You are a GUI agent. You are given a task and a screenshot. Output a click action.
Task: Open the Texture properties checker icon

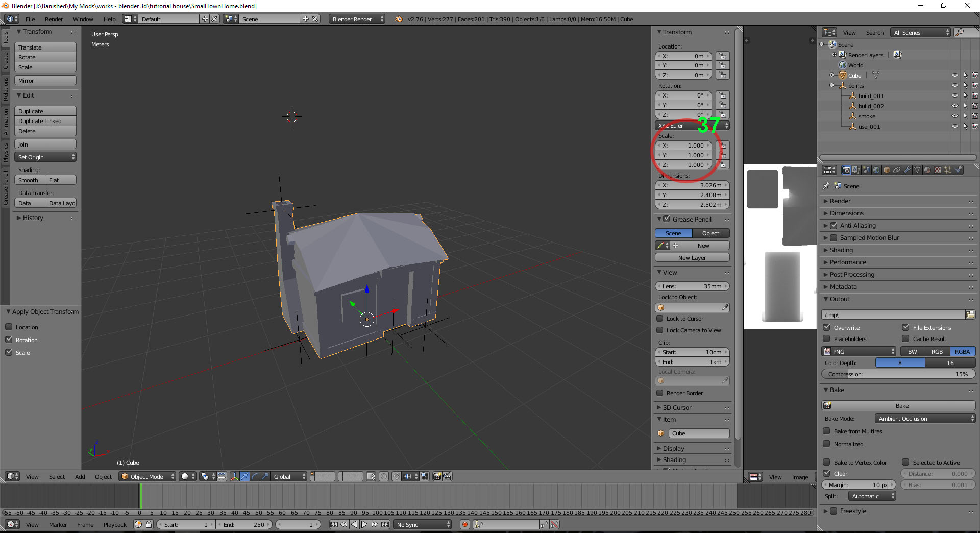(x=938, y=170)
